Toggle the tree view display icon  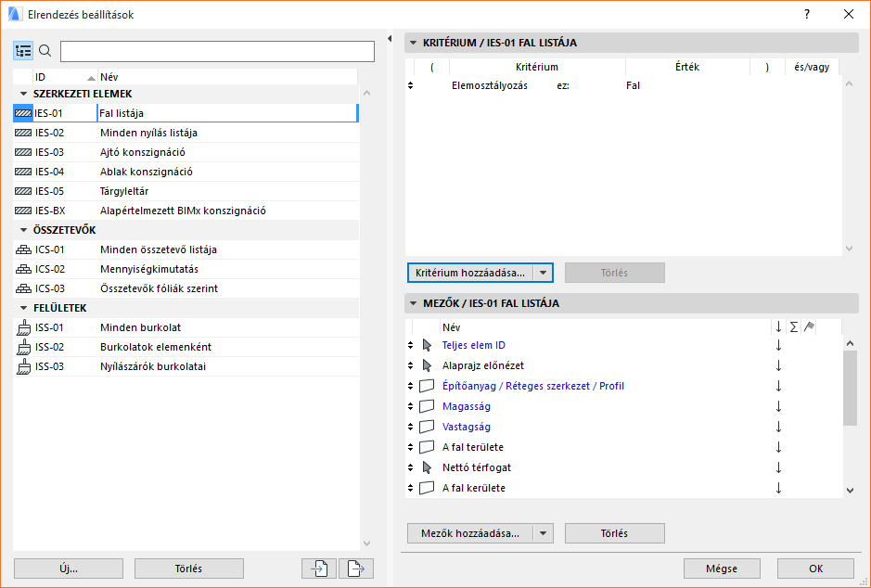click(x=23, y=51)
